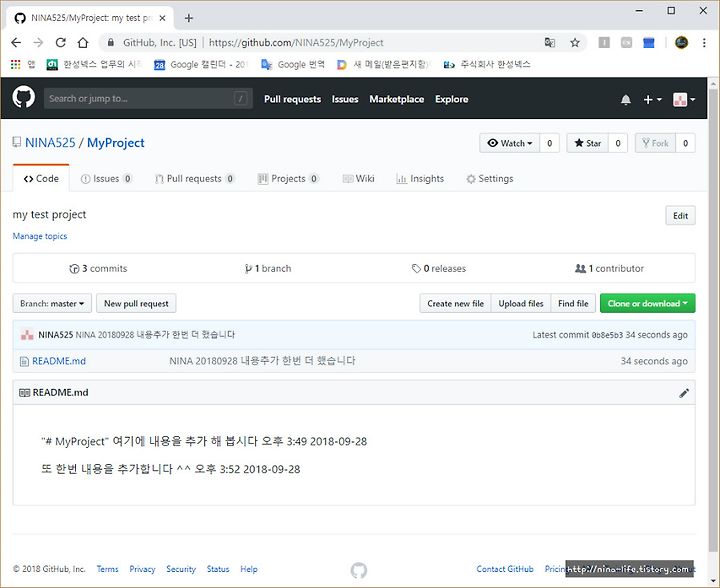Click the footer GitHub logo
The height and width of the screenshot is (588, 720).
(359, 570)
